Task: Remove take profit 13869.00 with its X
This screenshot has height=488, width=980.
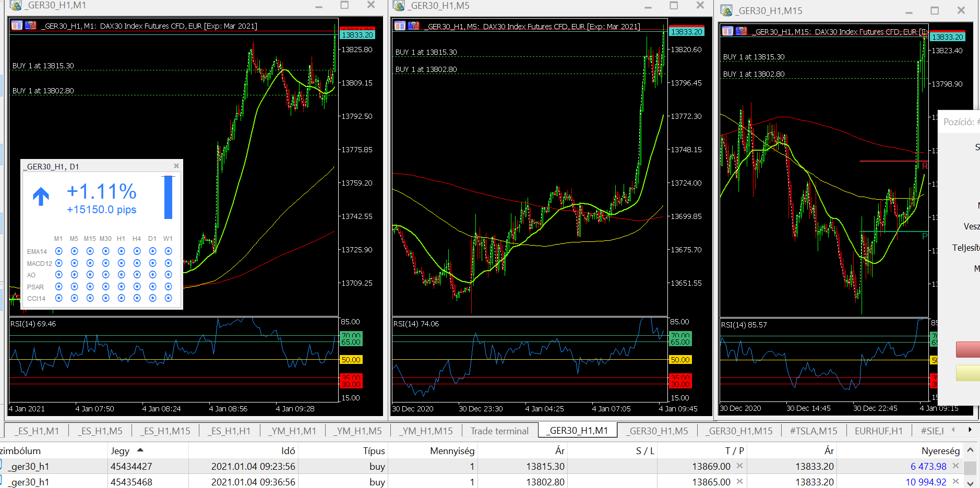Action: click(x=739, y=466)
